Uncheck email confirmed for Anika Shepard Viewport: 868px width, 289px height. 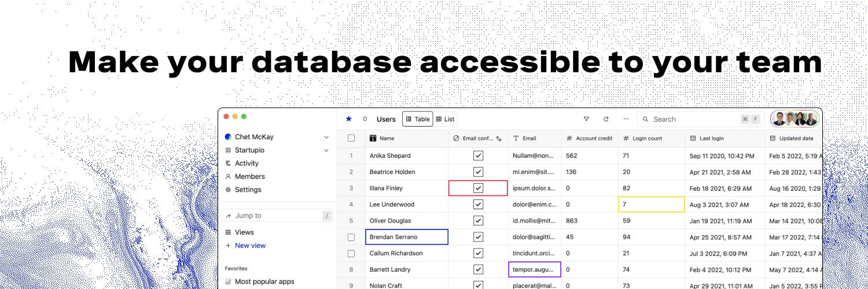[x=478, y=155]
